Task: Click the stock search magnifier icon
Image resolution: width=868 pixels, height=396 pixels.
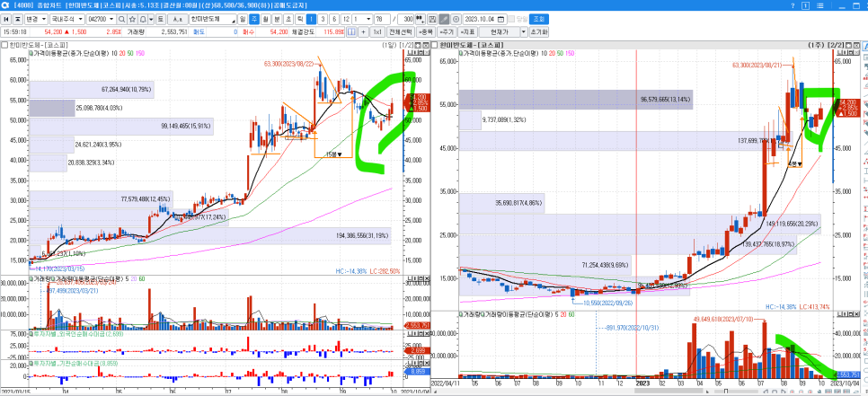Action: pos(122,19)
